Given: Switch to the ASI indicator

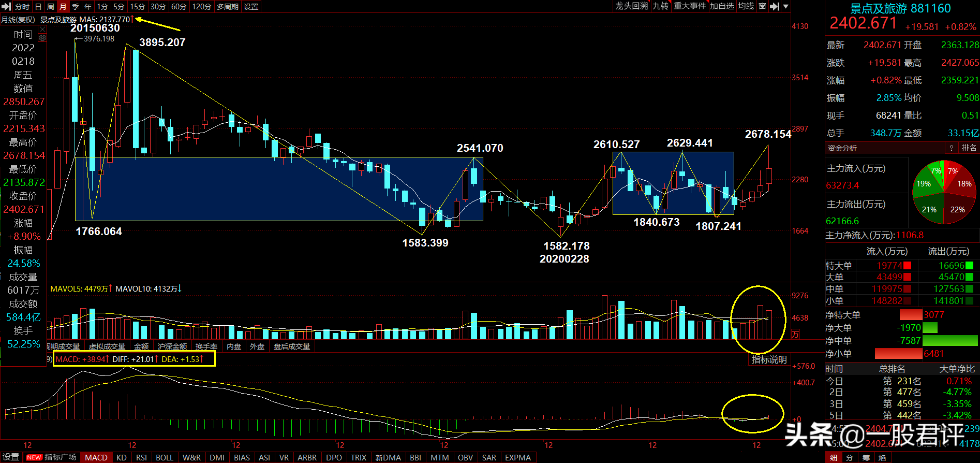Looking at the screenshot, I should click(264, 457).
